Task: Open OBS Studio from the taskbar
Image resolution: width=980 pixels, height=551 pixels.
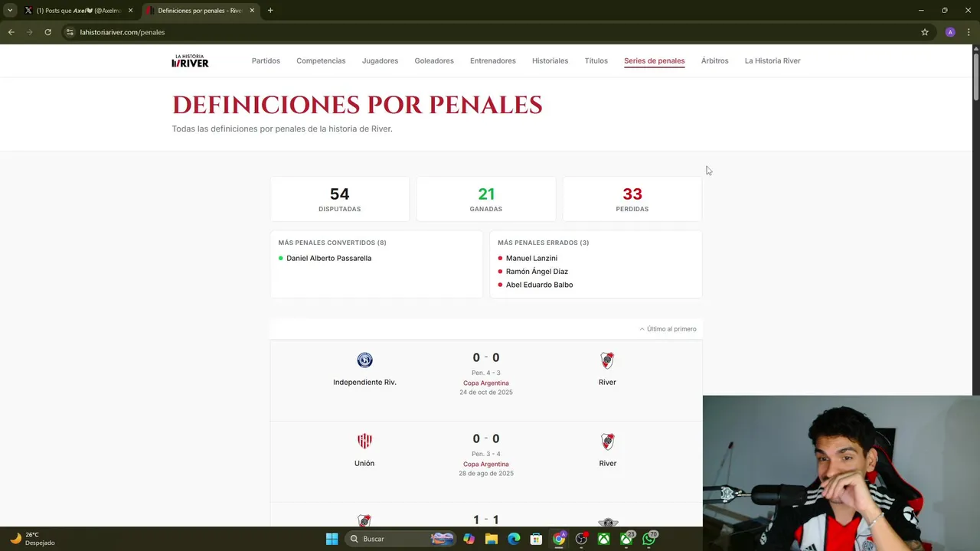Action: click(582, 539)
